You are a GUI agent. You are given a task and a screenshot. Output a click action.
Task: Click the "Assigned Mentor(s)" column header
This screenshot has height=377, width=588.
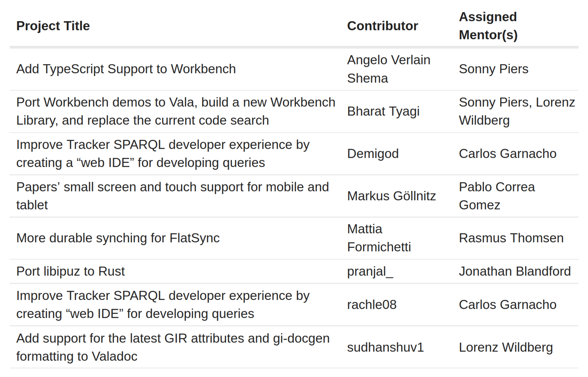pos(488,26)
